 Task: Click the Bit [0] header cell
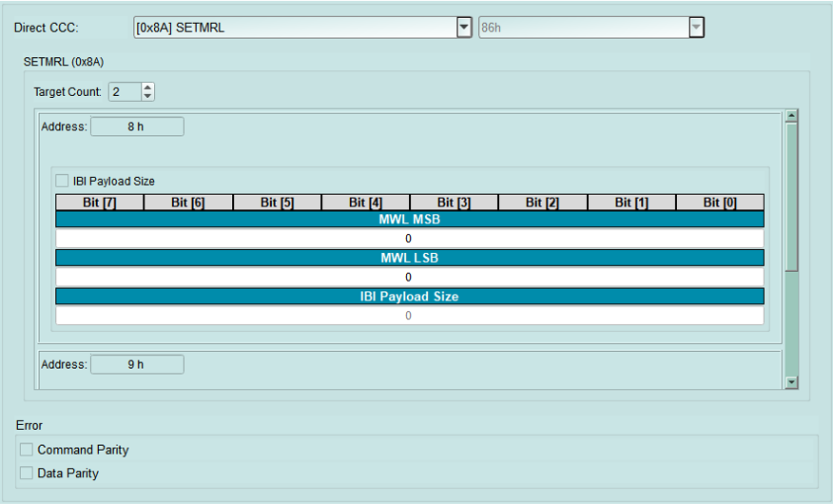720,203
